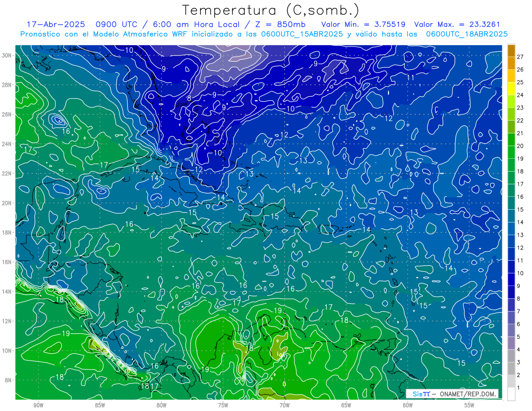Click the 26N latitude label
This screenshot has height=411, width=532.
(x=6, y=114)
